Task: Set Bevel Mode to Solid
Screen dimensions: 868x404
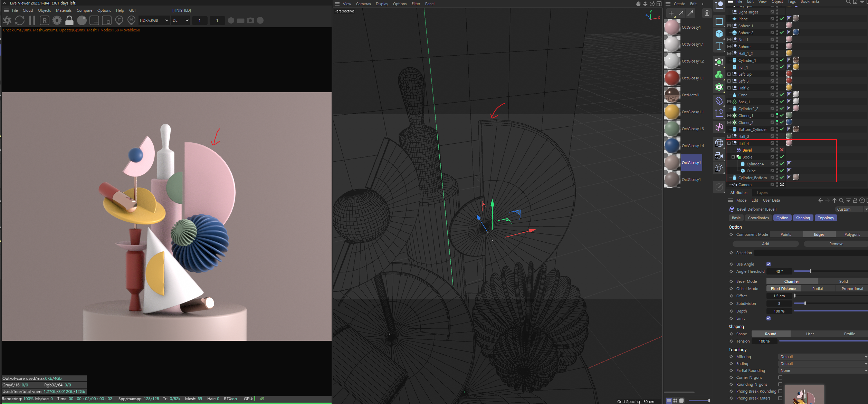Action: [x=843, y=281]
